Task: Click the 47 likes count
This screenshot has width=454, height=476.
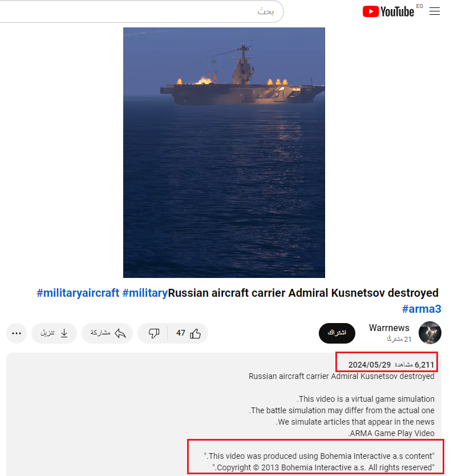Action: click(180, 333)
